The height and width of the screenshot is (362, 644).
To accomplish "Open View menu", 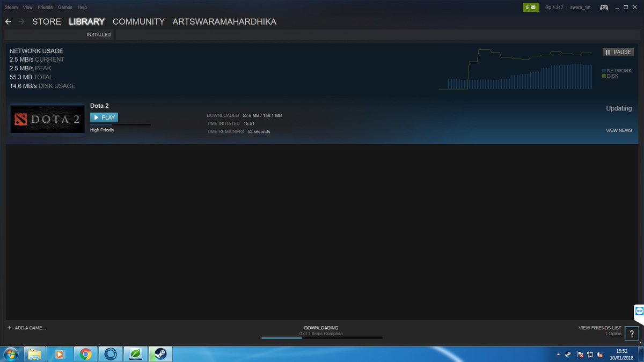I will [x=28, y=8].
